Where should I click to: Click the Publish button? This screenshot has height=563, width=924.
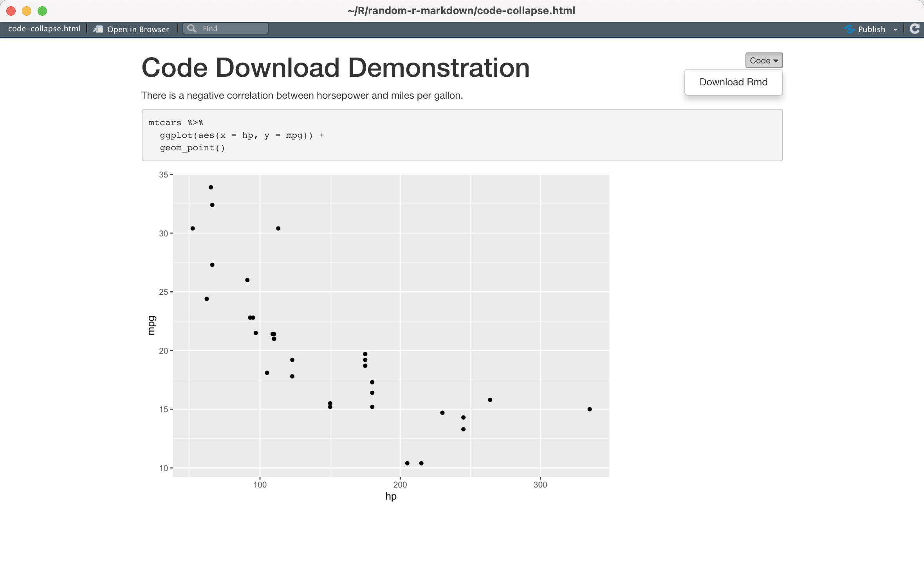871,29
